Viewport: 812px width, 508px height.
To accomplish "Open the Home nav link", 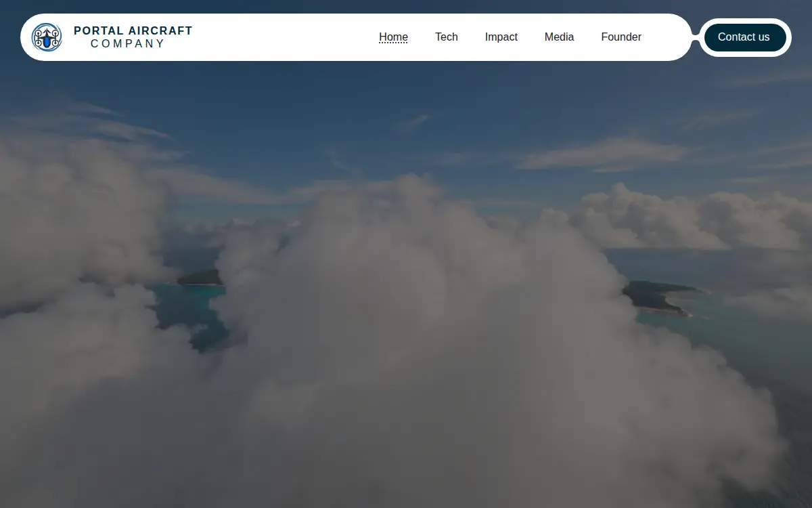I will tap(393, 37).
